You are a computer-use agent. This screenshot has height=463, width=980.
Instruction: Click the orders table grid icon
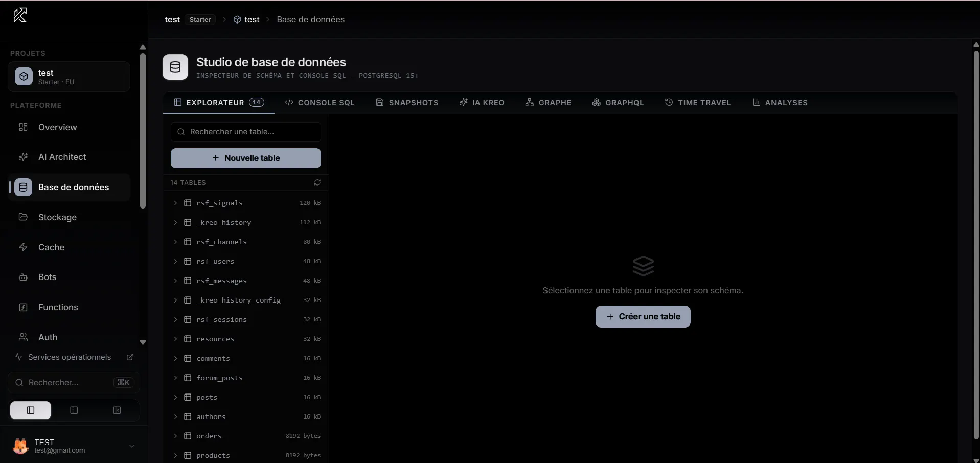pyautogui.click(x=188, y=436)
